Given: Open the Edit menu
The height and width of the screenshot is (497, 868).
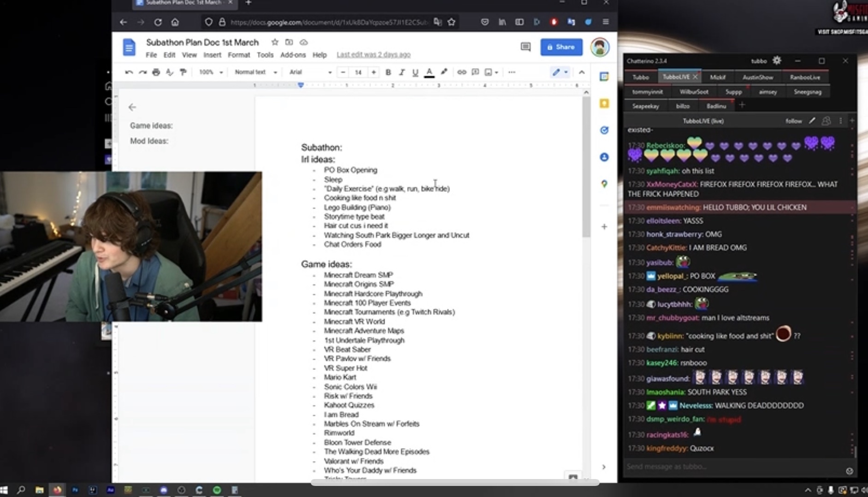Looking at the screenshot, I should (169, 55).
